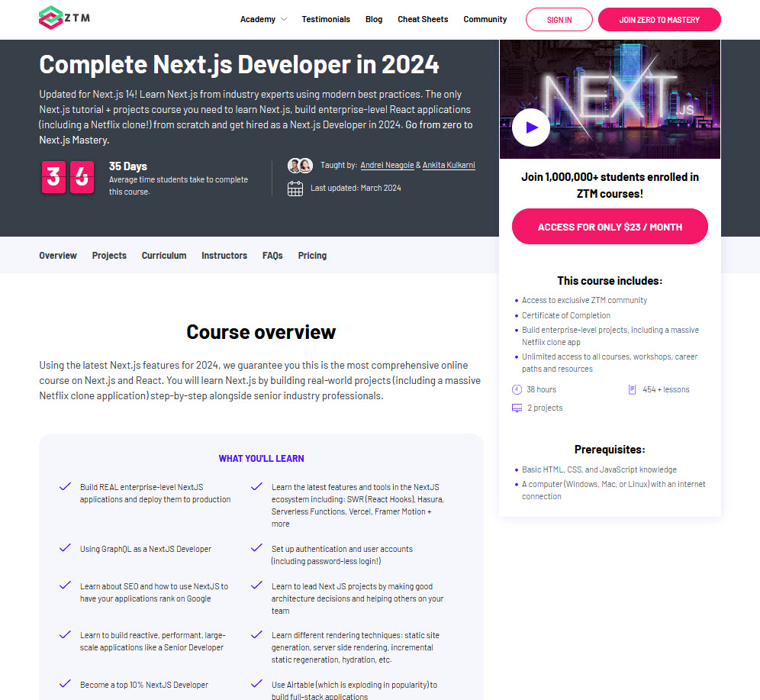This screenshot has width=760, height=700.
Task: Click the lessons document icon beside 454+ lessons
Action: click(x=632, y=389)
